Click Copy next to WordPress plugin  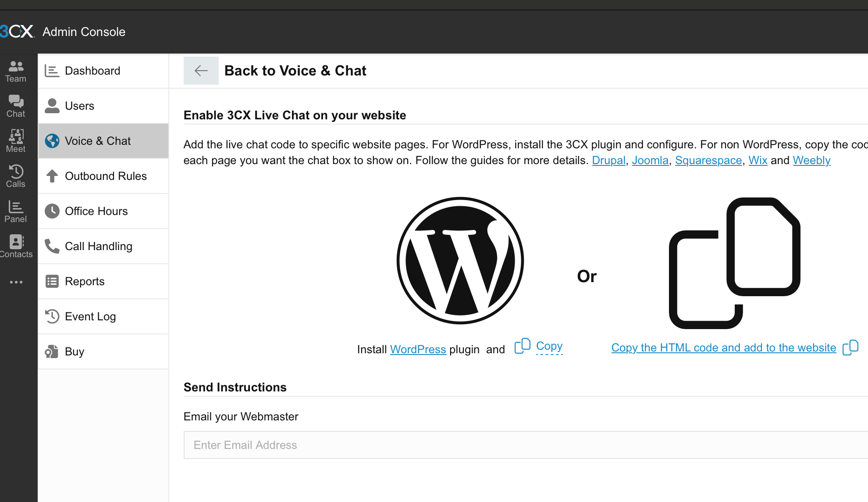(x=549, y=347)
